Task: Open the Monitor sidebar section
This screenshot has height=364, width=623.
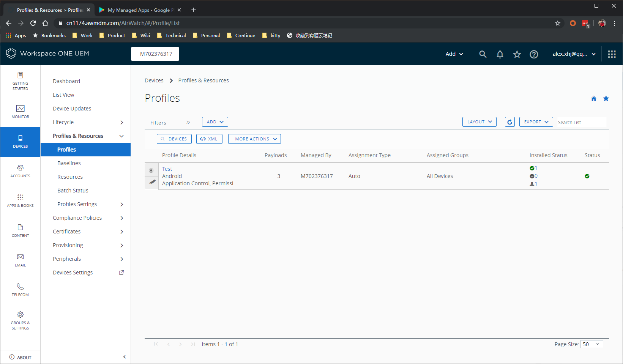Action: point(20,112)
